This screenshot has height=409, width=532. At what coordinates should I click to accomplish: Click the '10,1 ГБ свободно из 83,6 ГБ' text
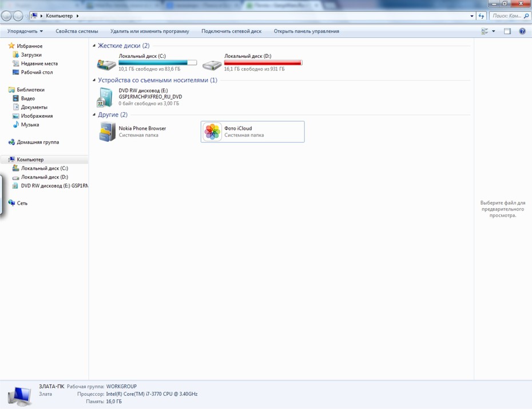[x=149, y=69]
